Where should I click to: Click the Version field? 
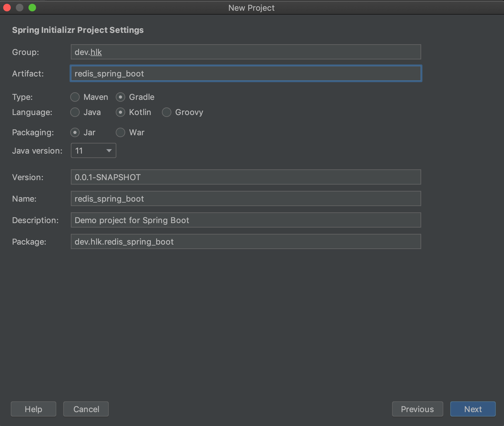point(246,177)
